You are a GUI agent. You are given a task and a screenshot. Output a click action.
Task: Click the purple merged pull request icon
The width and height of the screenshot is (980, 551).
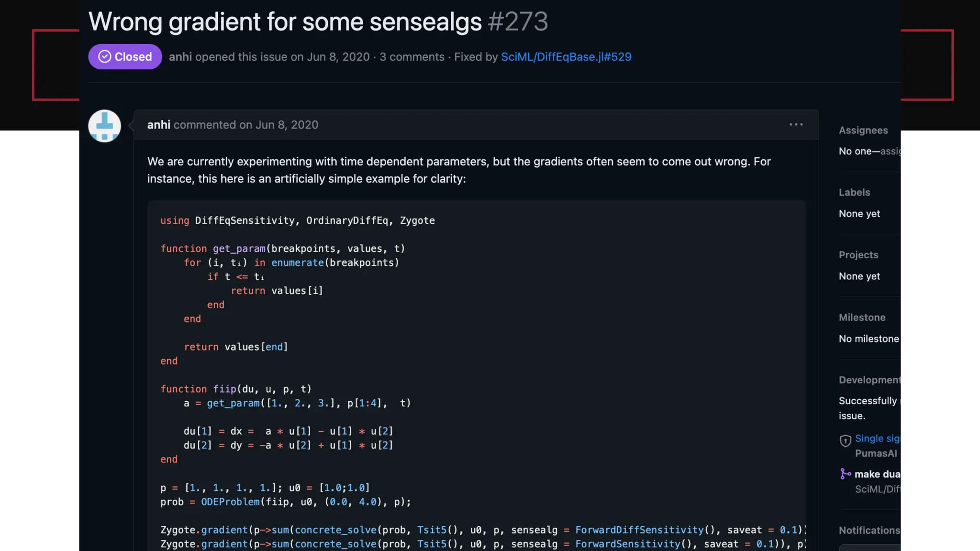point(845,474)
